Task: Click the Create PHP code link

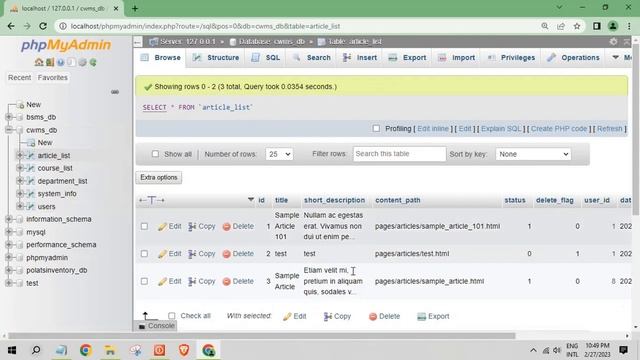Action: coord(559,129)
